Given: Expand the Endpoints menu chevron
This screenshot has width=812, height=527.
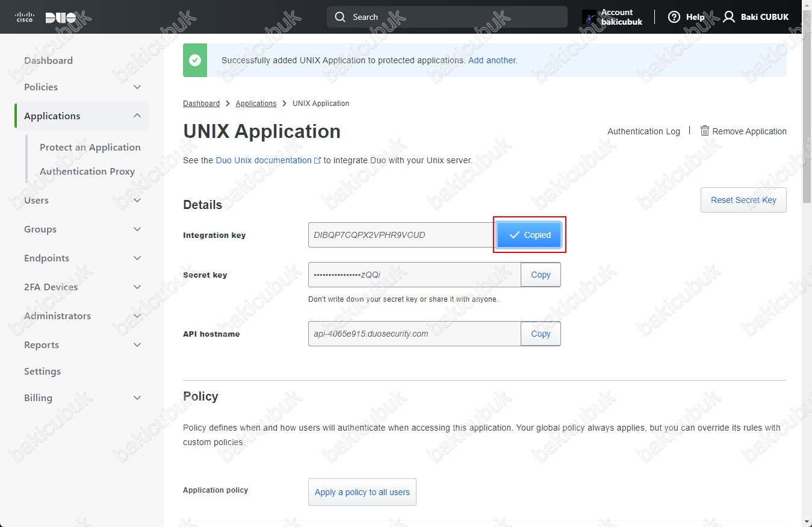Looking at the screenshot, I should point(137,258).
